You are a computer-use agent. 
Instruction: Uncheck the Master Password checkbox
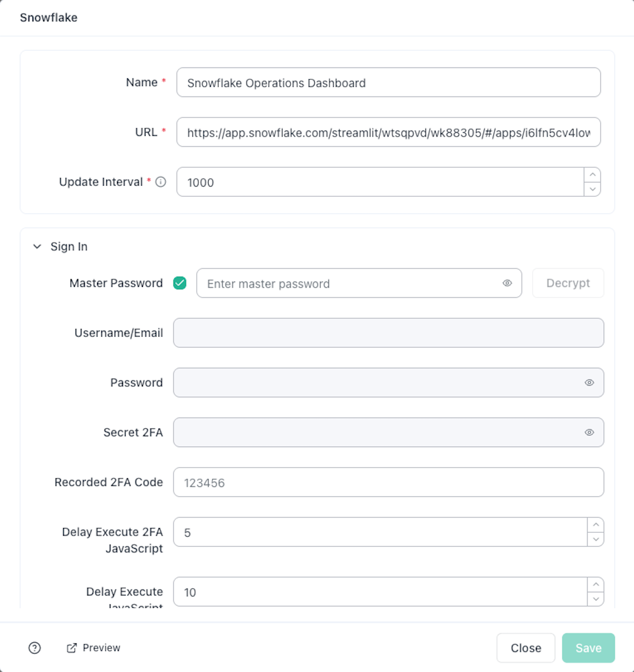[180, 283]
